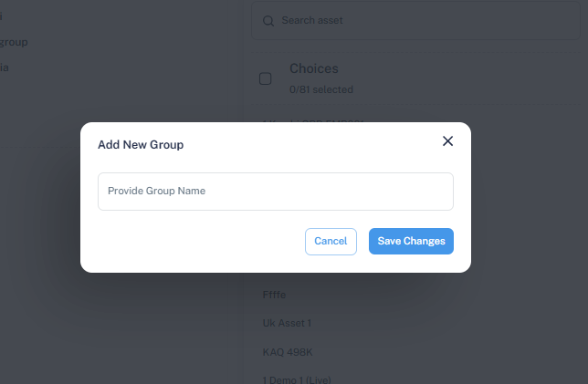This screenshot has width=588, height=384.
Task: Toggle the Choices select-all checkbox
Action: [x=265, y=78]
